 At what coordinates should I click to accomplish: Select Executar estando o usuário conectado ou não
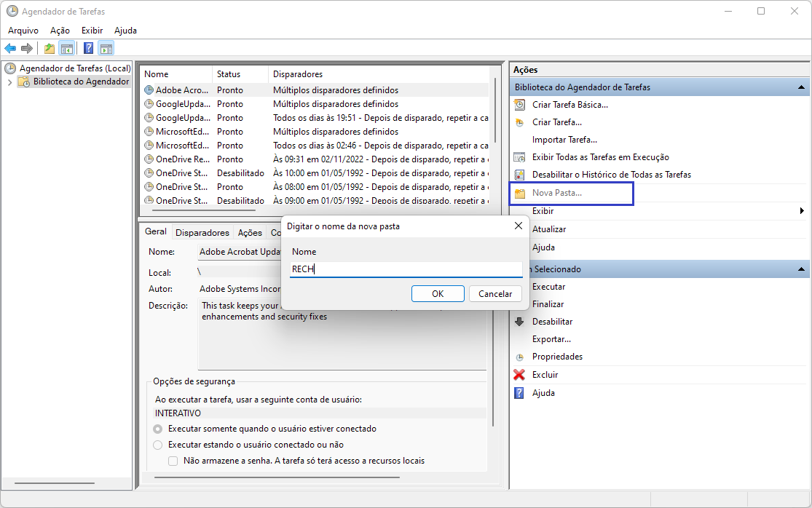click(x=158, y=445)
